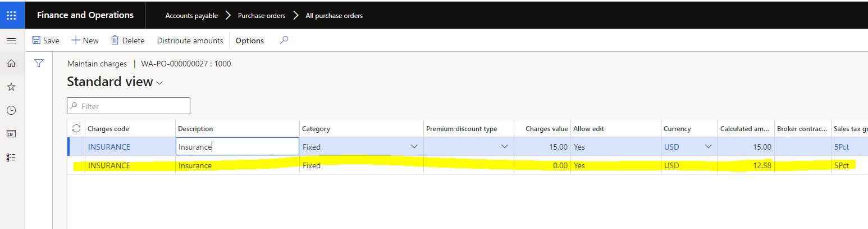868x229 pixels.
Task: Open Favorites star in sidebar
Action: pyautogui.click(x=11, y=87)
